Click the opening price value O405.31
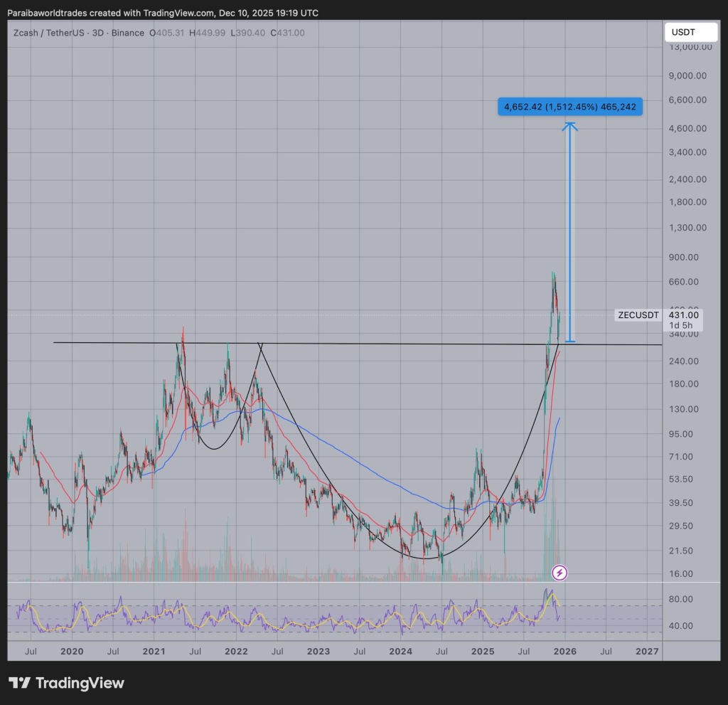This screenshot has width=728, height=705. [167, 33]
